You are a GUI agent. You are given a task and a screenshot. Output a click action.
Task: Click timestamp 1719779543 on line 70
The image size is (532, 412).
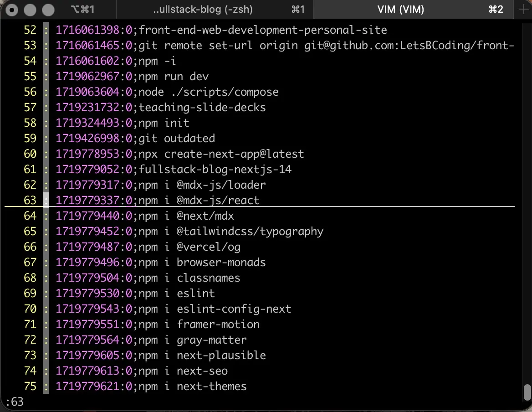click(x=87, y=309)
